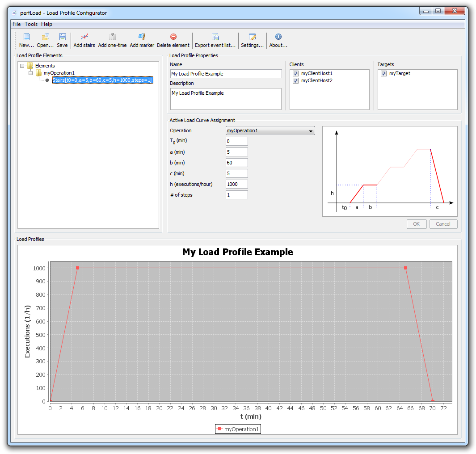Click the myOperation1 chart legend entry
This screenshot has width=476, height=454.
click(238, 429)
